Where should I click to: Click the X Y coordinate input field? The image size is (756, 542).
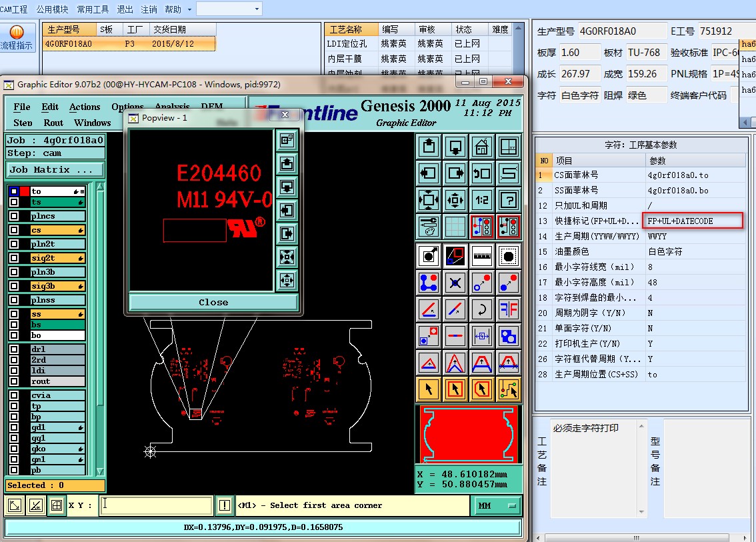click(156, 505)
